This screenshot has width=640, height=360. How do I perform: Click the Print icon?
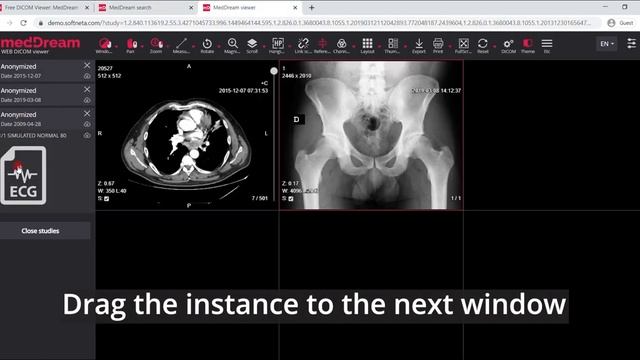[x=438, y=43]
